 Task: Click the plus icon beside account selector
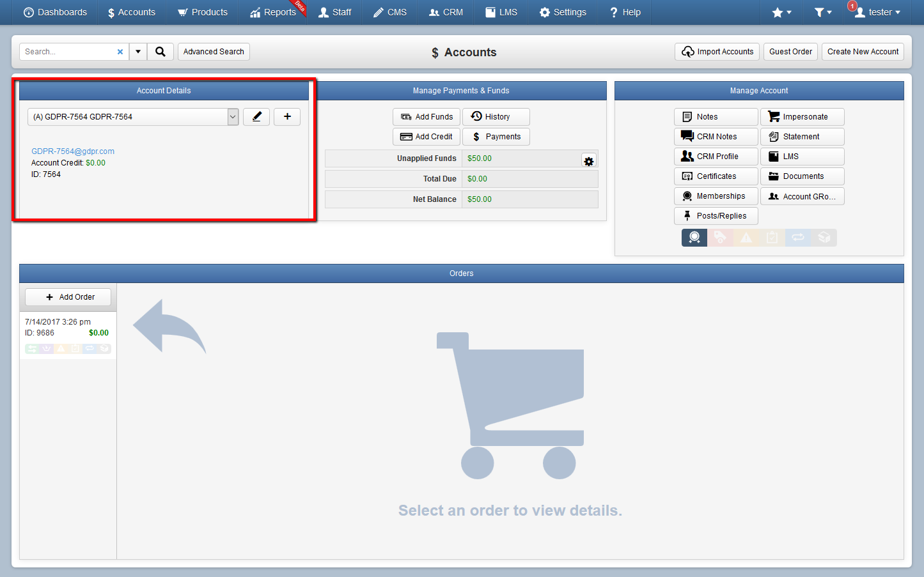[x=287, y=117]
